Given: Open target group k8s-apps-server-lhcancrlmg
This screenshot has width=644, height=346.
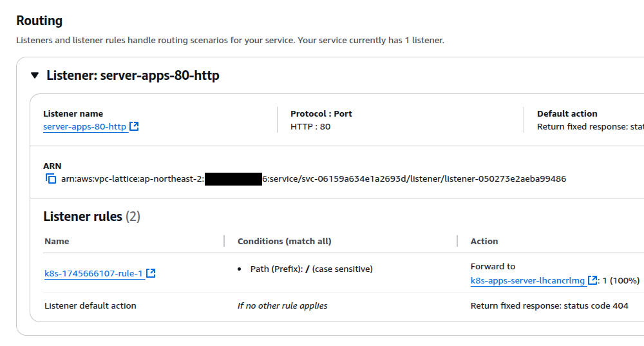Looking at the screenshot, I should pos(527,281).
